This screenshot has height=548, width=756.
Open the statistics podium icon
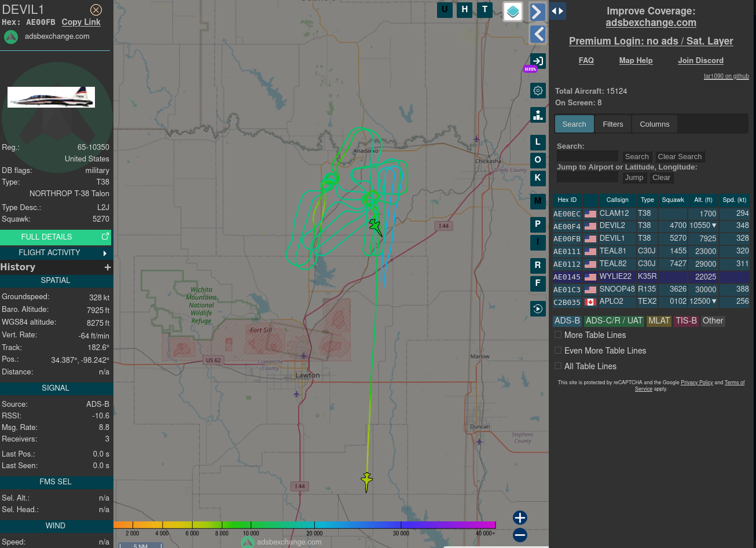pos(538,115)
